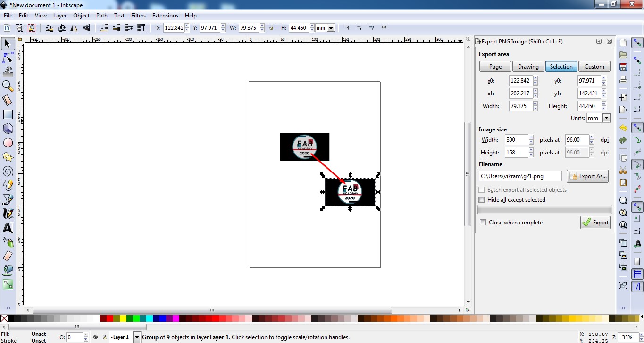Select the Bezier Pen tool
The image size is (644, 343).
(8, 199)
